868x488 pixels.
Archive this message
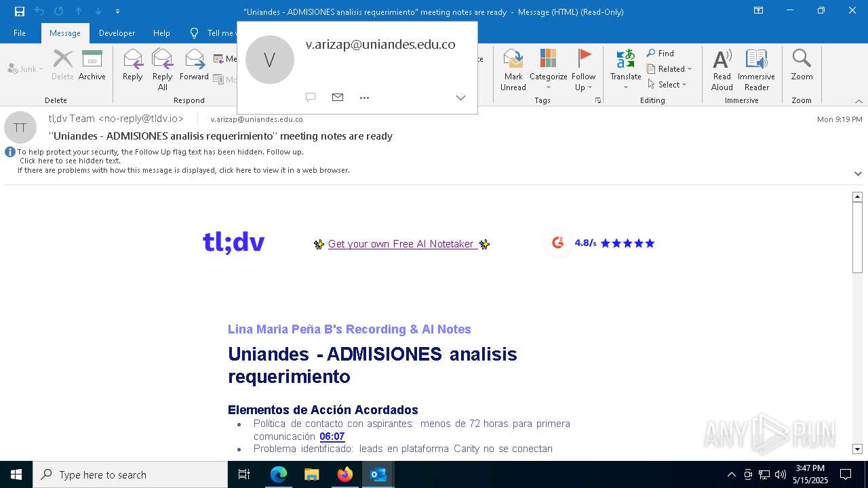[x=92, y=66]
